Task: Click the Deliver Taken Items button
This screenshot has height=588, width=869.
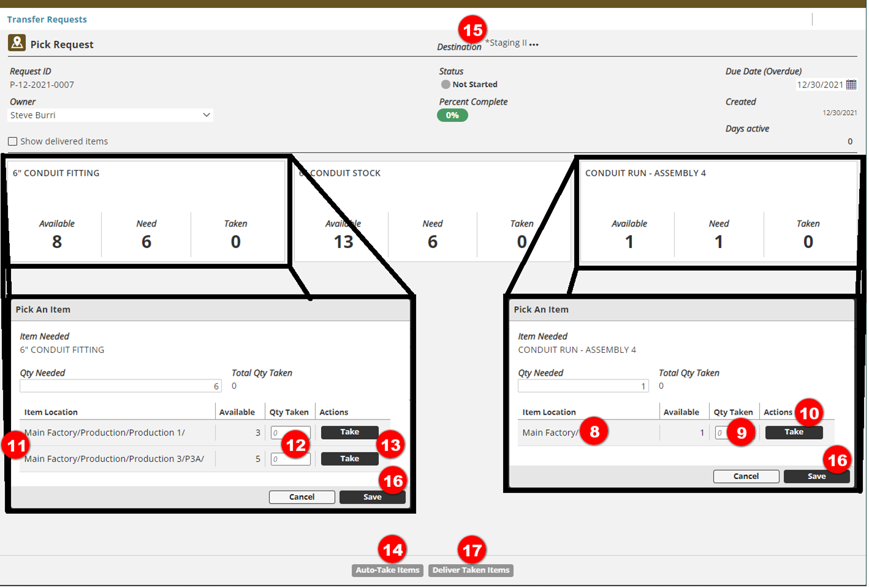Action: pyautogui.click(x=471, y=570)
